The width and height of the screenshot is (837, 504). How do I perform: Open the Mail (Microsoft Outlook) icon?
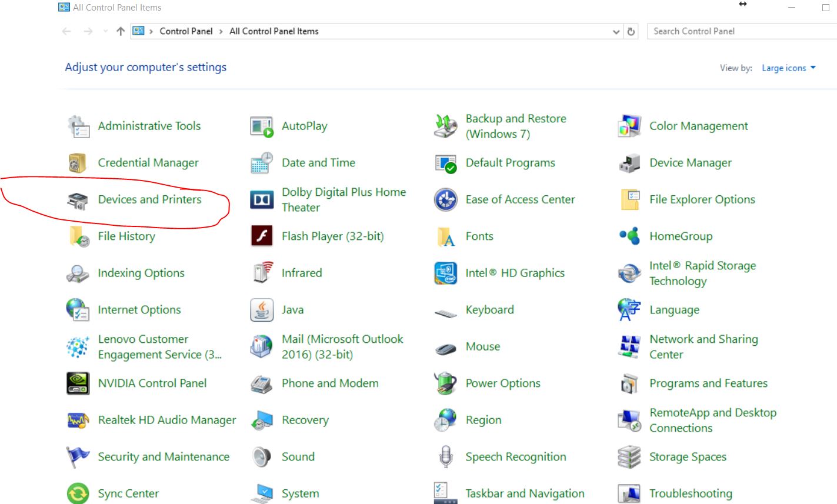(262, 347)
